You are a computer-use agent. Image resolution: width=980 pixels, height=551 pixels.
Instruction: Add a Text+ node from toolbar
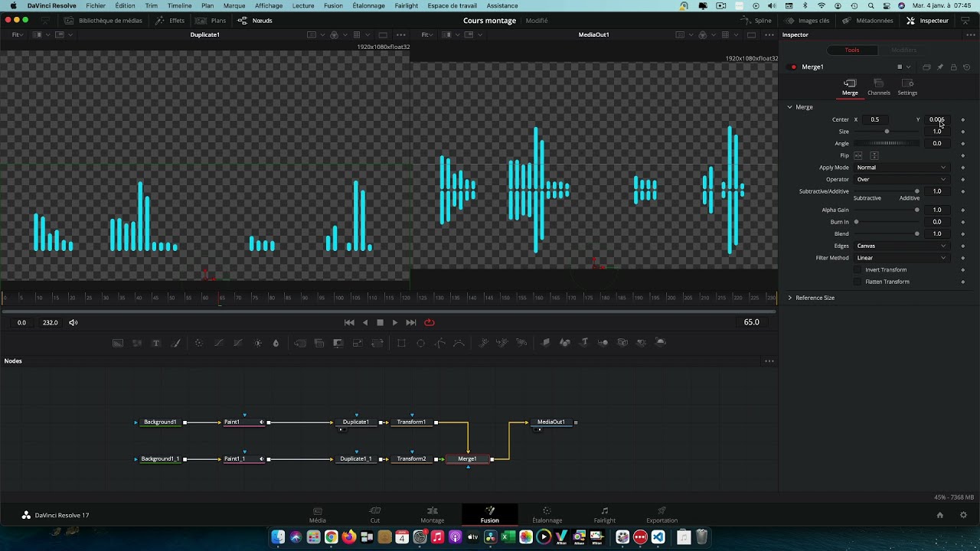(156, 343)
